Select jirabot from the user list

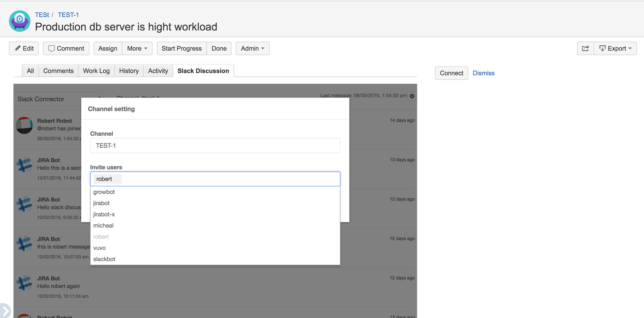pyautogui.click(x=215, y=203)
